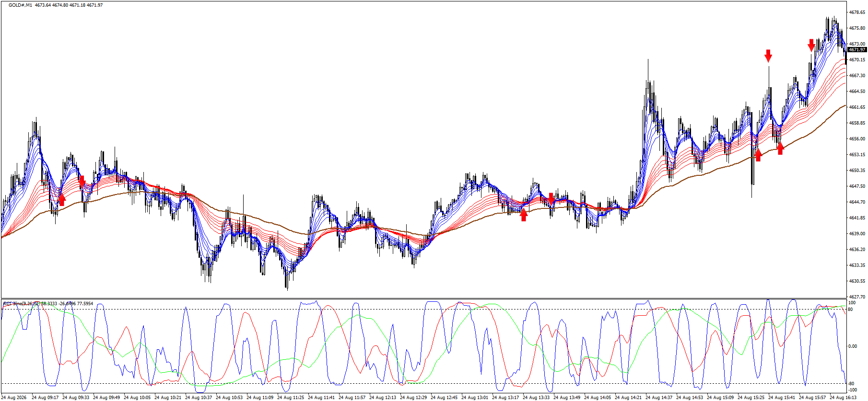Viewport: 868px width, 401px height.
Task: Click the 24 Aug 11:25 time label
Action: (291, 398)
